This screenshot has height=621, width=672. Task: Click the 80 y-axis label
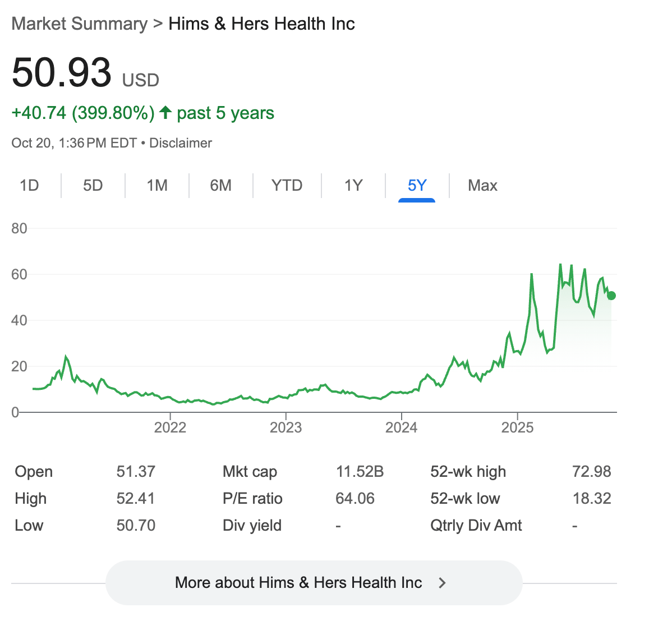(x=19, y=228)
